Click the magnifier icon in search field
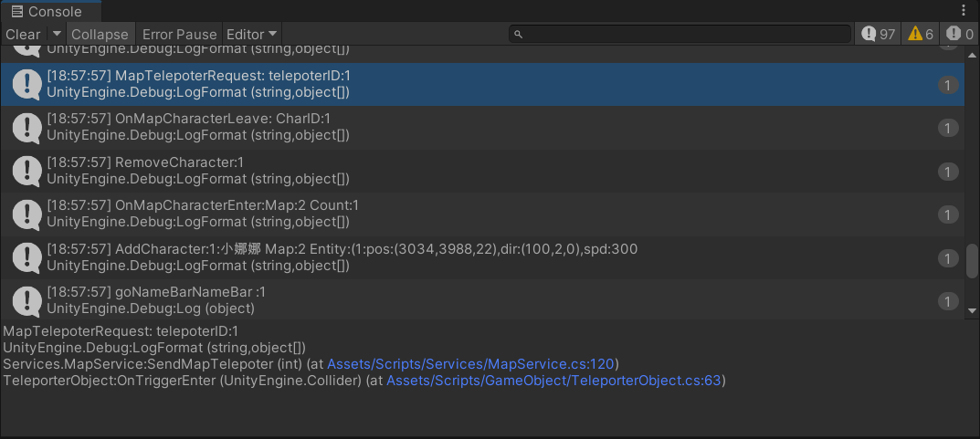Image resolution: width=980 pixels, height=439 pixels. (519, 35)
